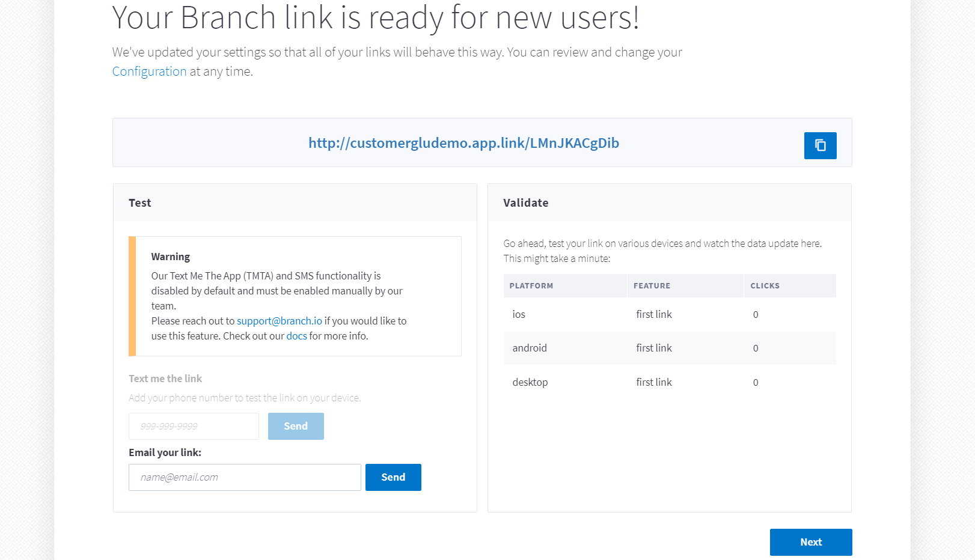Copy the Branch link with the clipboard icon
Image resolution: width=975 pixels, height=560 pixels.
coord(820,145)
